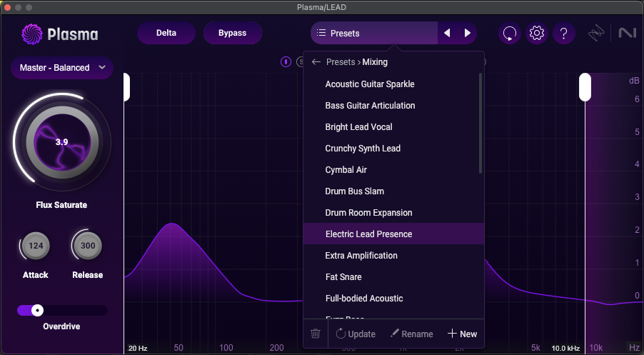This screenshot has width=644, height=355.
Task: Click the back arrow in preset browser
Action: pyautogui.click(x=316, y=62)
